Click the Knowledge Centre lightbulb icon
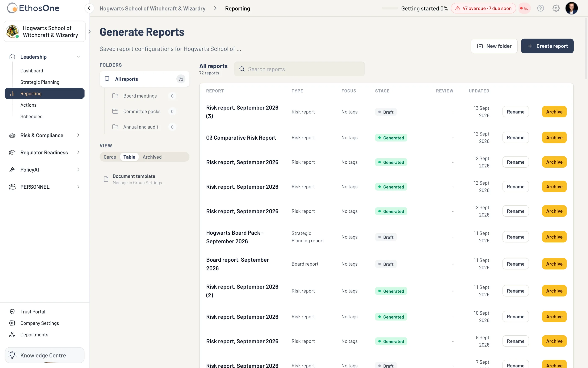The width and height of the screenshot is (588, 368). click(12, 355)
